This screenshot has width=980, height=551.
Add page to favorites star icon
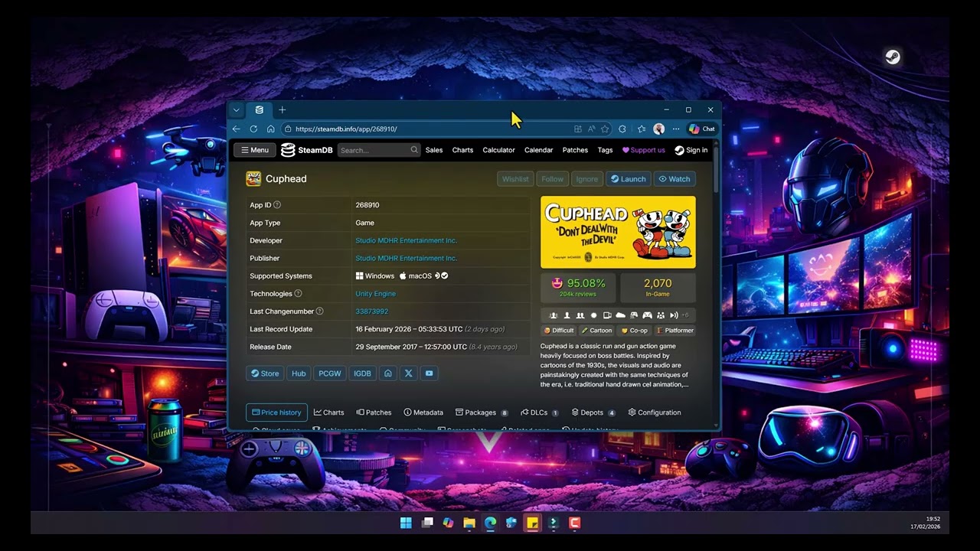[605, 129]
